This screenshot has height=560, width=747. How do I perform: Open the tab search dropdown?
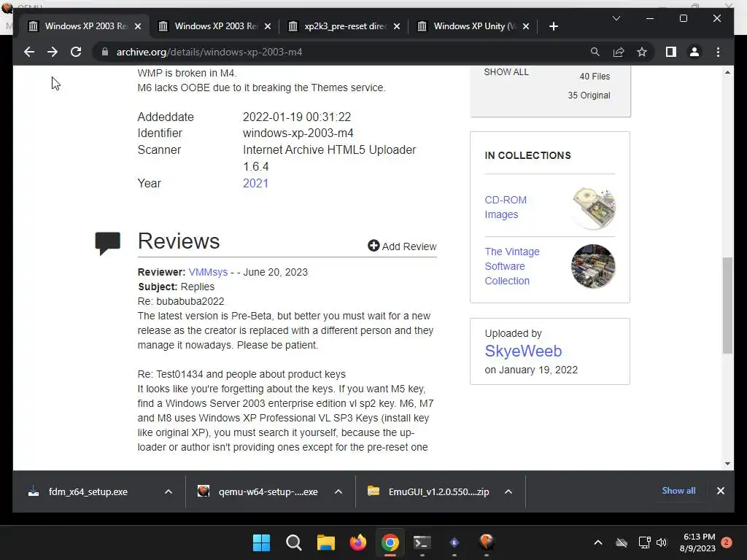click(x=616, y=18)
